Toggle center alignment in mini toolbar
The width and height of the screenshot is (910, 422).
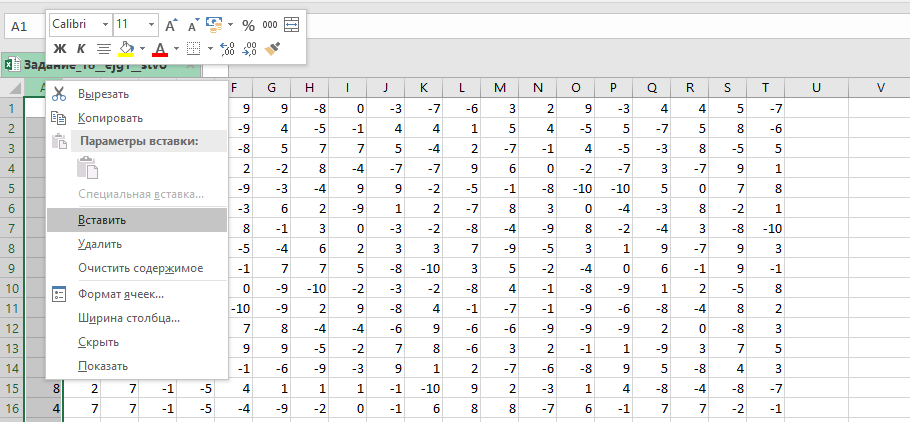pyautogui.click(x=103, y=48)
